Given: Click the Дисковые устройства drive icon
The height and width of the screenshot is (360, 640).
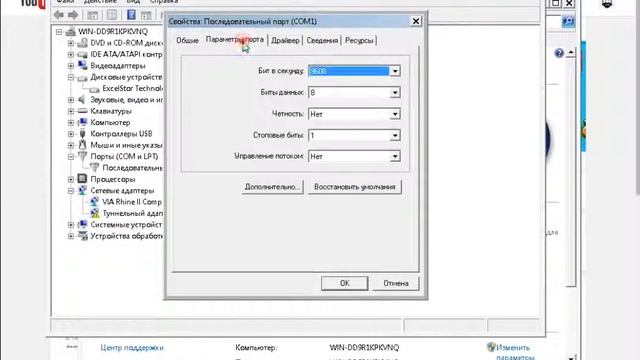Looking at the screenshot, I should click(82, 77).
